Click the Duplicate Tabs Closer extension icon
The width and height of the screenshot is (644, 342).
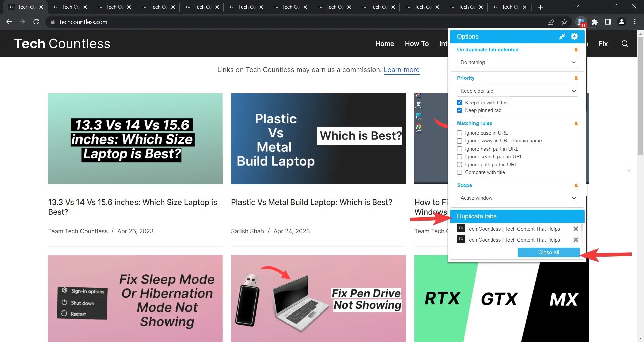[x=581, y=22]
